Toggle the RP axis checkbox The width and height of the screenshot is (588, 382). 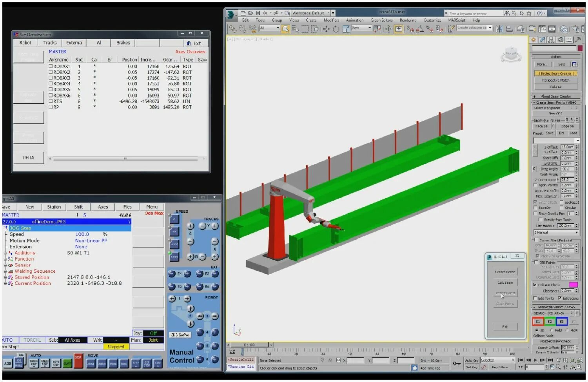coord(51,107)
